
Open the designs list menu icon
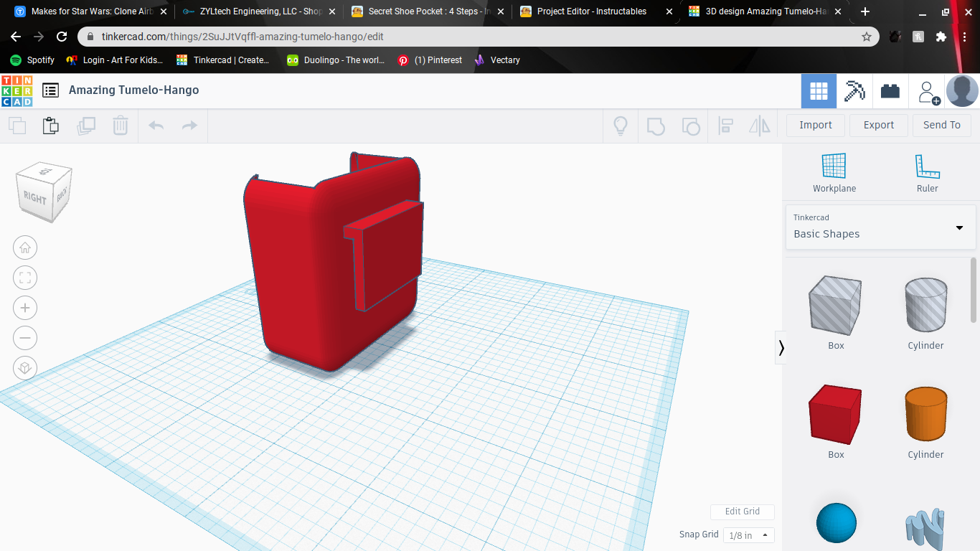pyautogui.click(x=50, y=90)
